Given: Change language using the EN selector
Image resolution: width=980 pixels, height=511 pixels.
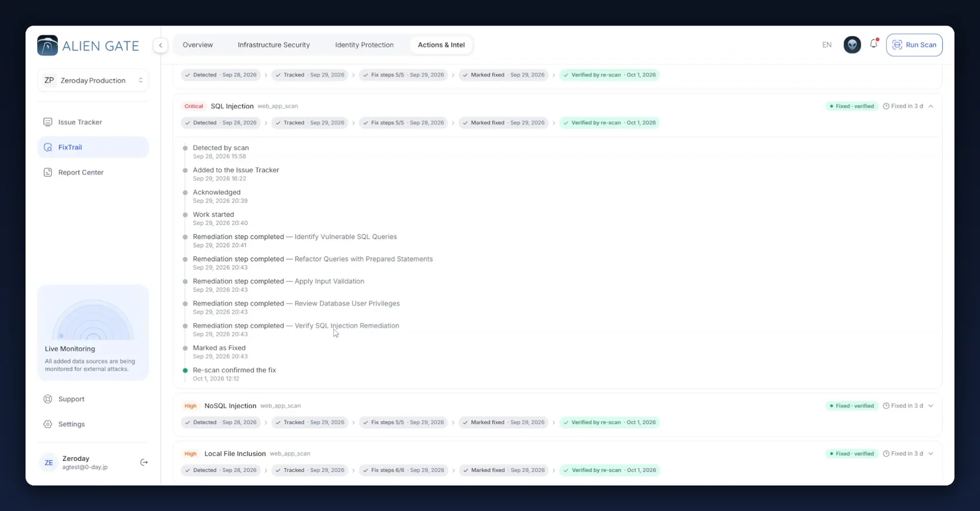Looking at the screenshot, I should (827, 45).
